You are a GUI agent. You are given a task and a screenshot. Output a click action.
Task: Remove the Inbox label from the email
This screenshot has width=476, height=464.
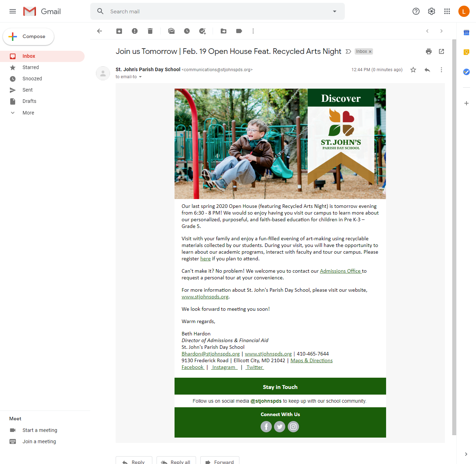(370, 52)
